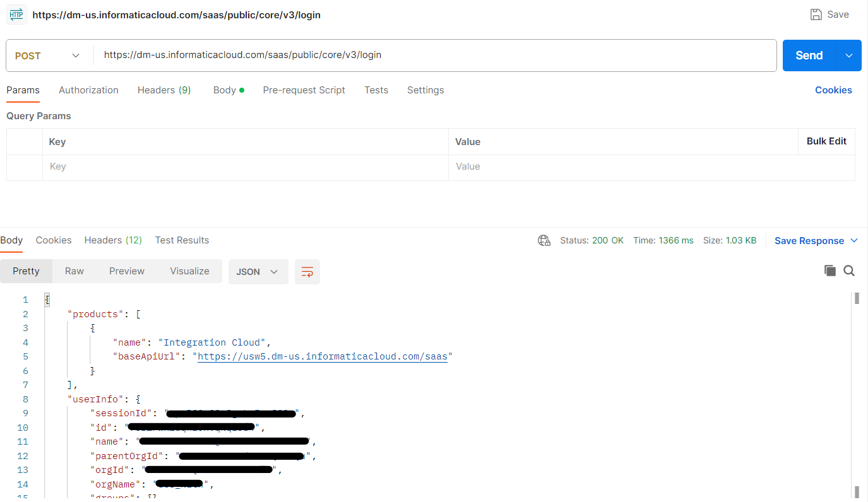Open search in response with magnifier icon
The height and width of the screenshot is (502, 868).
pos(849,271)
